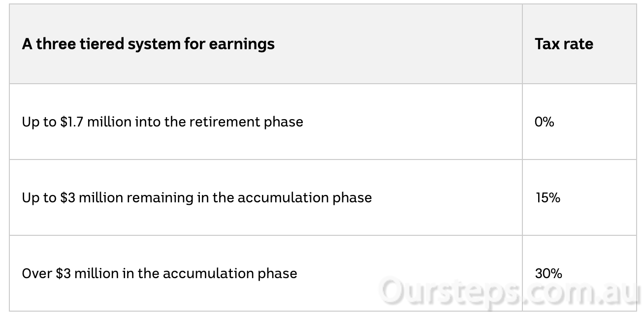644x320 pixels.
Task: Select the 0% tax rate cell
Action: [x=544, y=122]
